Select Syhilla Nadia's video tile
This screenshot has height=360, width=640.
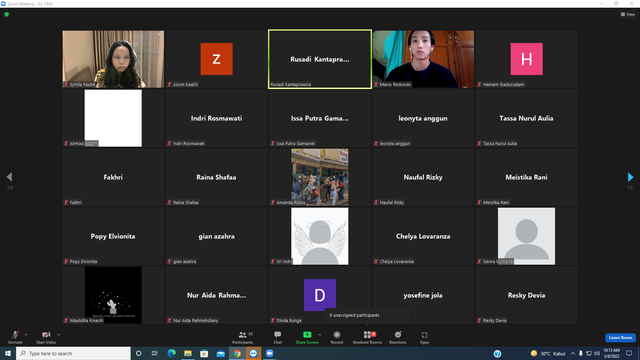(113, 59)
